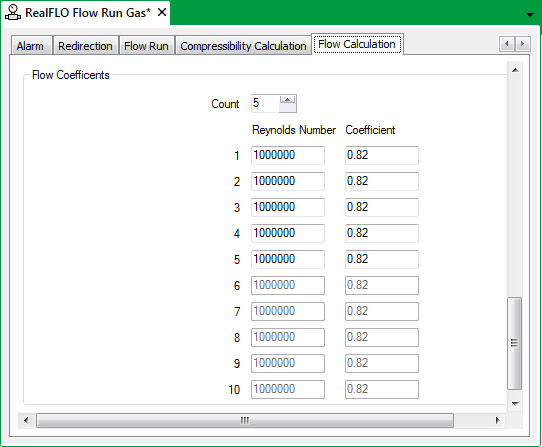
Task: Click disabled Coefficient field row 10
Action: click(382, 389)
